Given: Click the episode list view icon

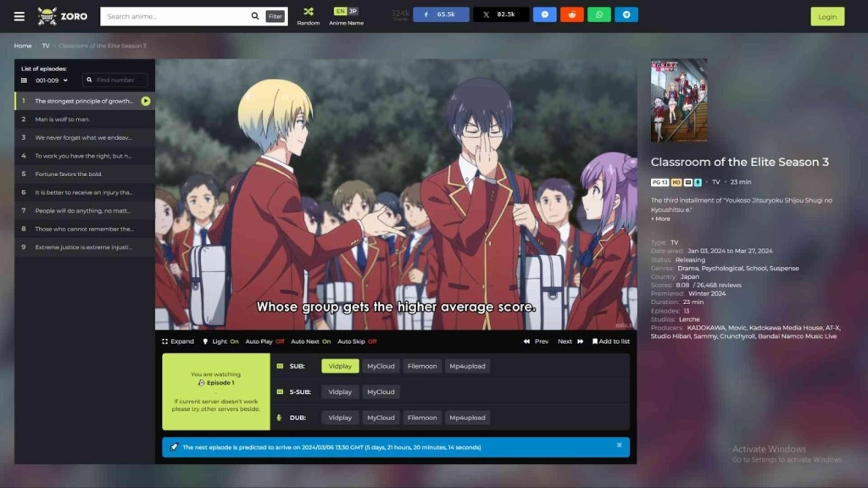Looking at the screenshot, I should (24, 80).
